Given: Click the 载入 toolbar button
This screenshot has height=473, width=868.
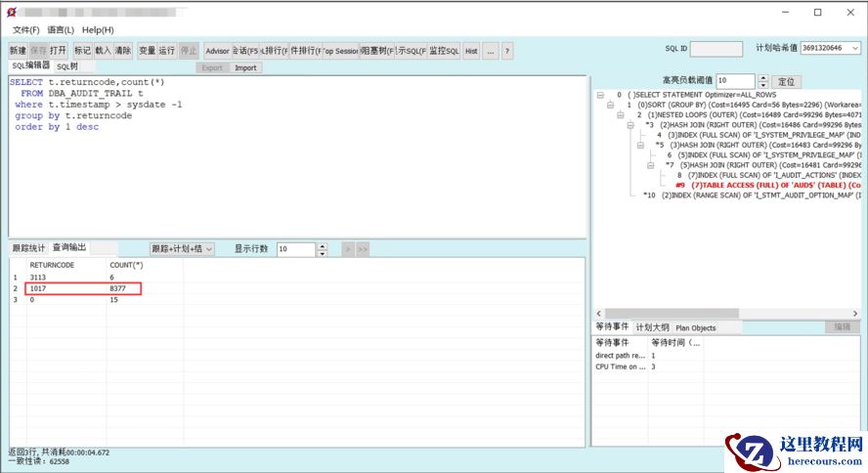Looking at the screenshot, I should [103, 51].
